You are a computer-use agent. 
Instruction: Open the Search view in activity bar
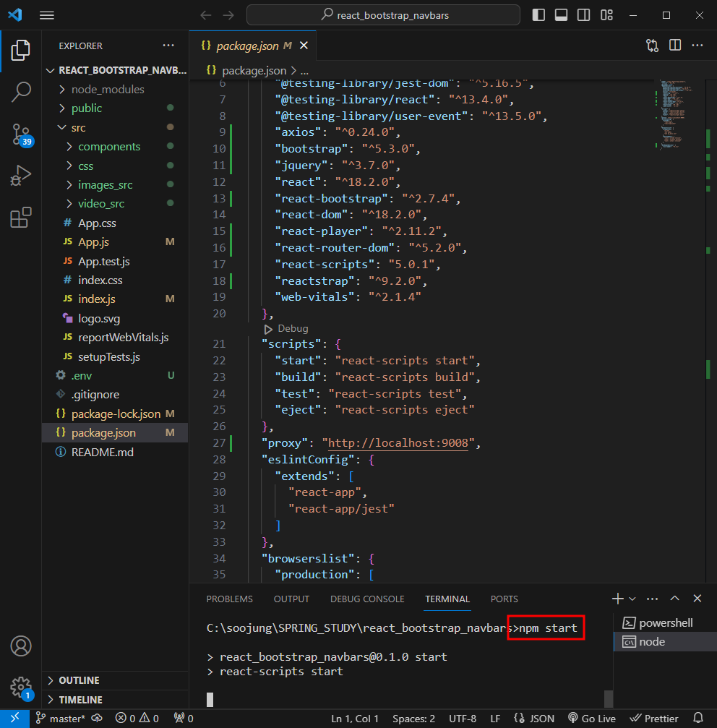(21, 92)
